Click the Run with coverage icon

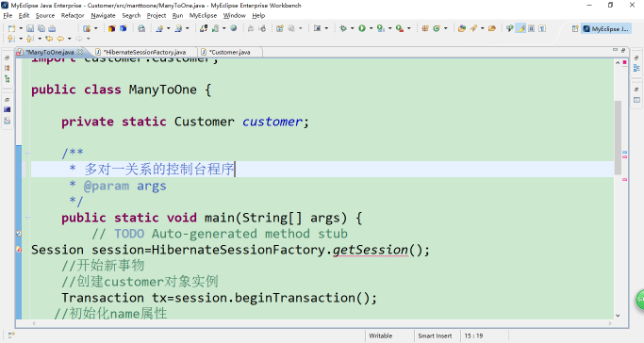(x=381, y=28)
